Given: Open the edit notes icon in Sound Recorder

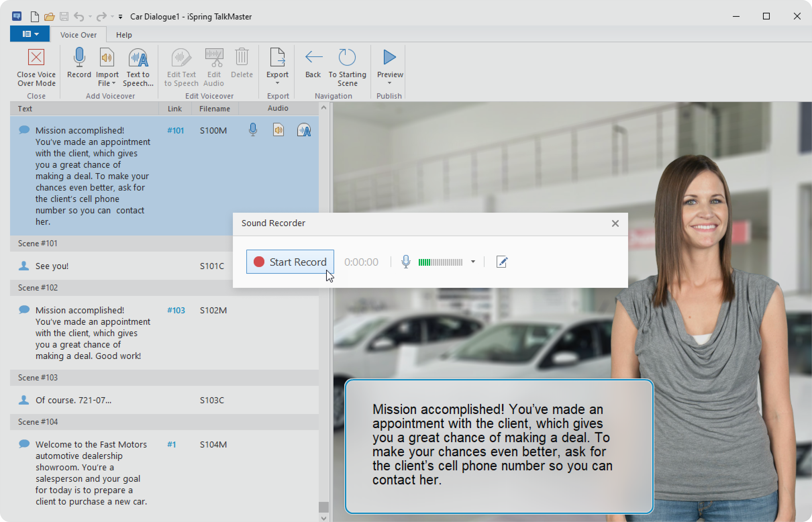Looking at the screenshot, I should (501, 262).
